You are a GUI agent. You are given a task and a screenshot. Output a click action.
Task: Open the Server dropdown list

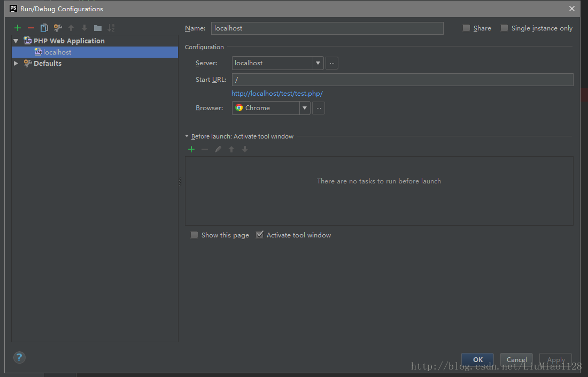coord(318,63)
